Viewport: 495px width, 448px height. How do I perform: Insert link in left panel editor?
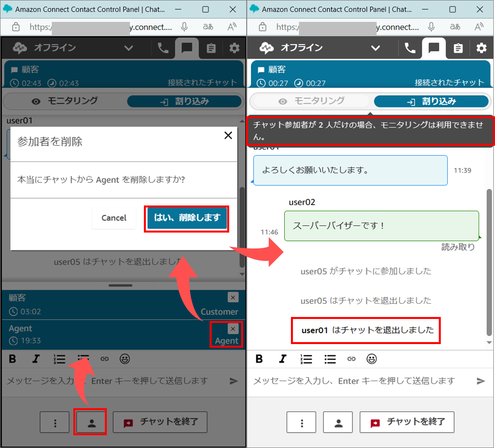[104, 359]
